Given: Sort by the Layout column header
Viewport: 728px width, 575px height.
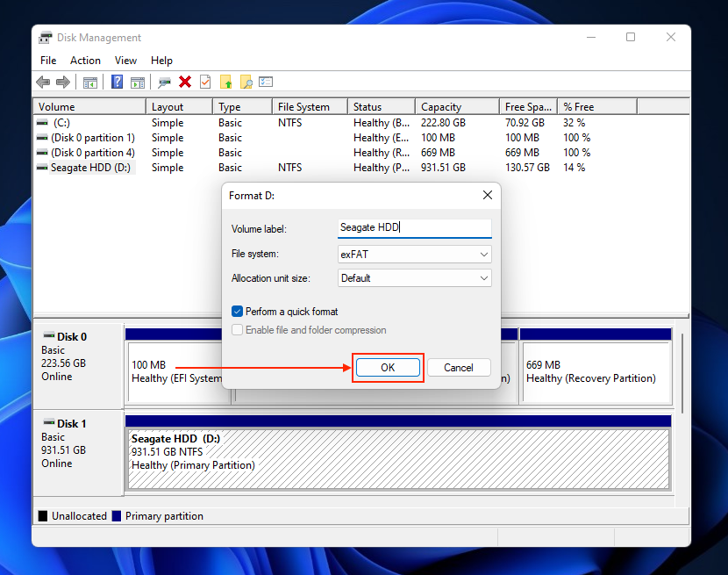Looking at the screenshot, I should point(179,106).
